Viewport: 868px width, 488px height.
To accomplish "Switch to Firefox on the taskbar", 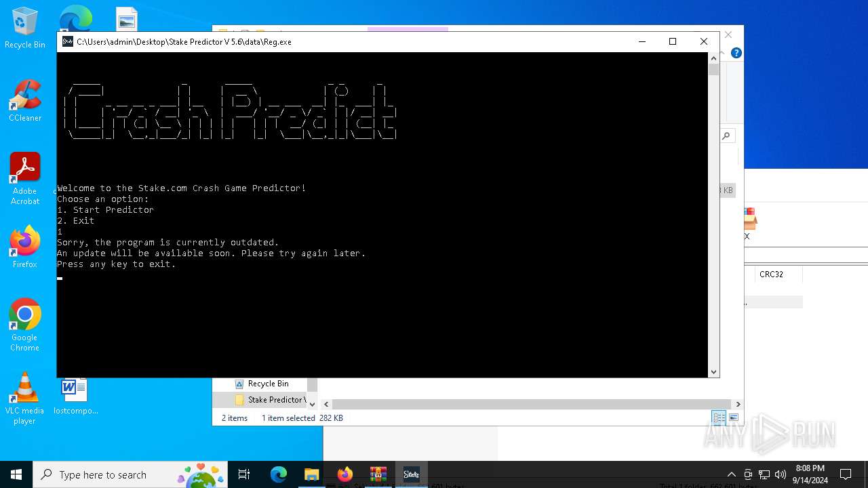I will coord(345,474).
